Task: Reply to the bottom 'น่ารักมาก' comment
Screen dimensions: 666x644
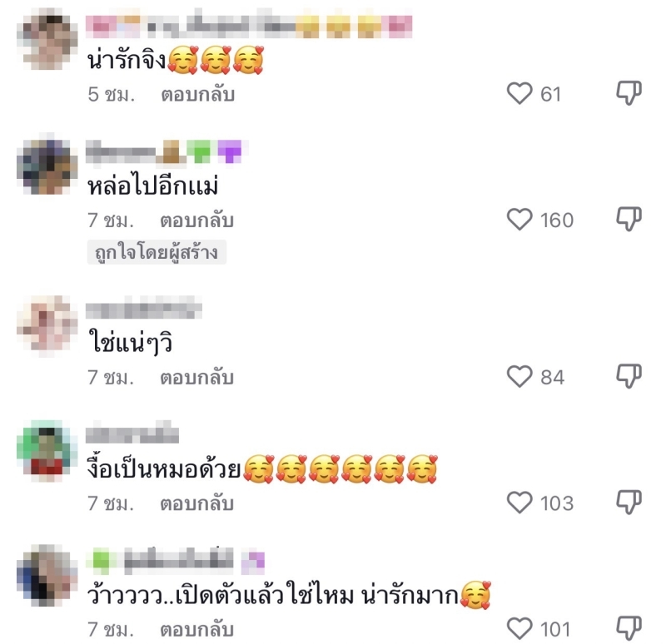Action: pyautogui.click(x=196, y=629)
